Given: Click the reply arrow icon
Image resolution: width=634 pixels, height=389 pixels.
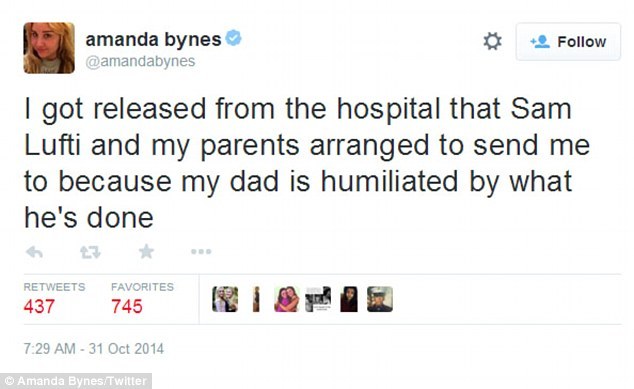Looking at the screenshot, I should (x=34, y=252).
